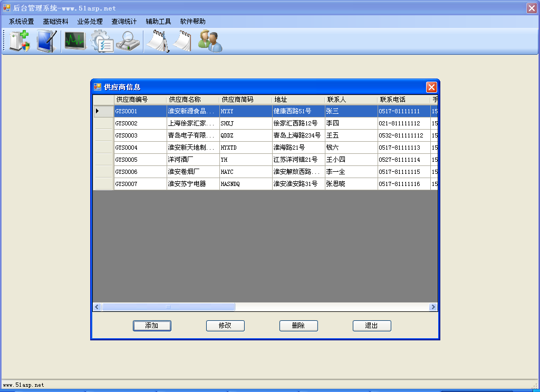This screenshot has width=540, height=392.
Task: Click the 淮海路21号 address cell
Action: click(298, 148)
